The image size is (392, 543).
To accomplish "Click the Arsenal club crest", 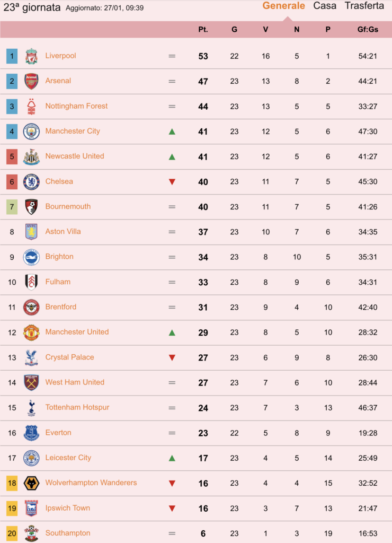I will point(31,81).
